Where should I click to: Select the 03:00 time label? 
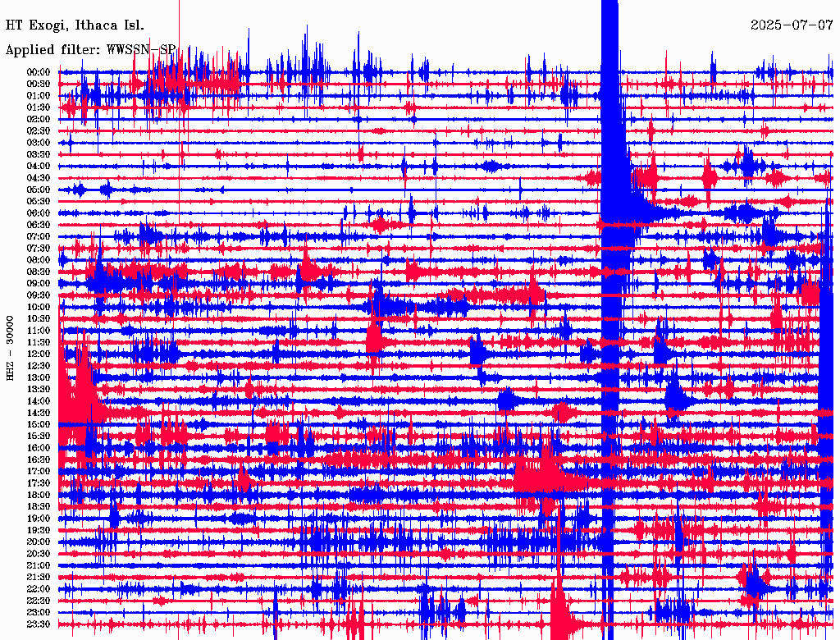[x=39, y=143]
